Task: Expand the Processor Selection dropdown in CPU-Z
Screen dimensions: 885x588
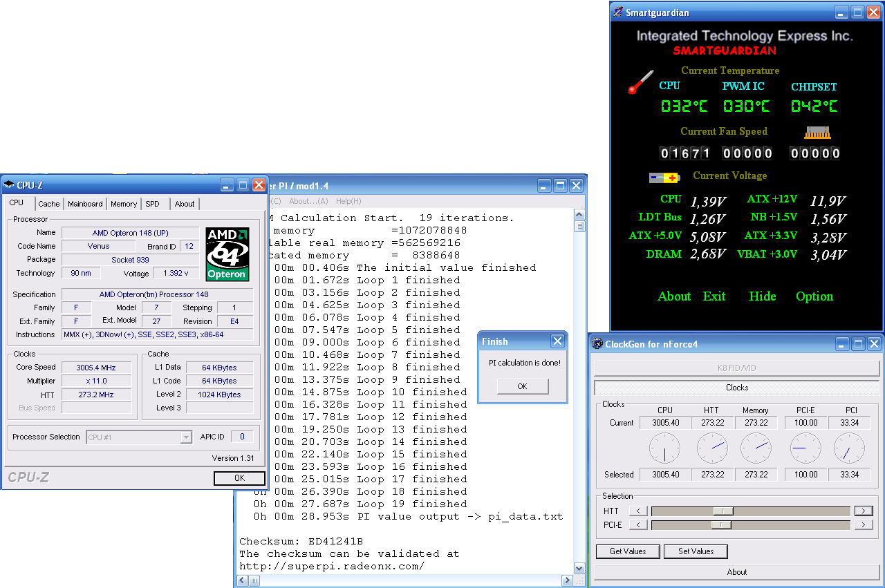Action: pos(185,437)
